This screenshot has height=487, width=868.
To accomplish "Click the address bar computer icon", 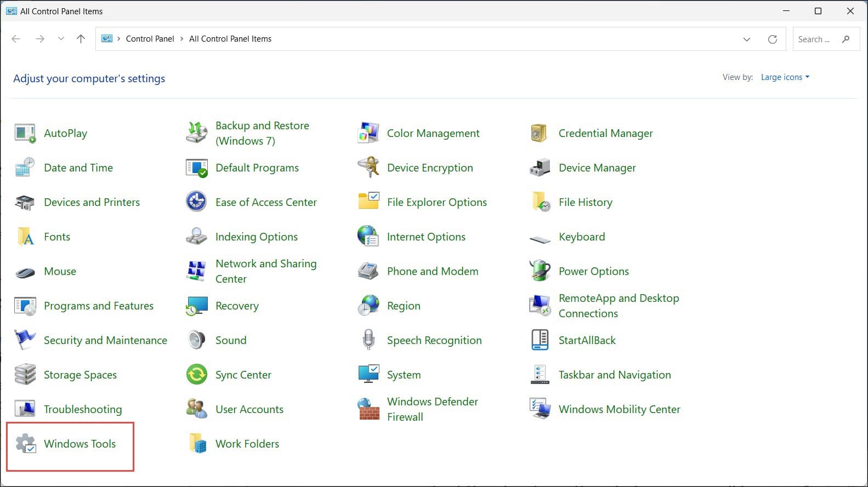I will coord(107,39).
